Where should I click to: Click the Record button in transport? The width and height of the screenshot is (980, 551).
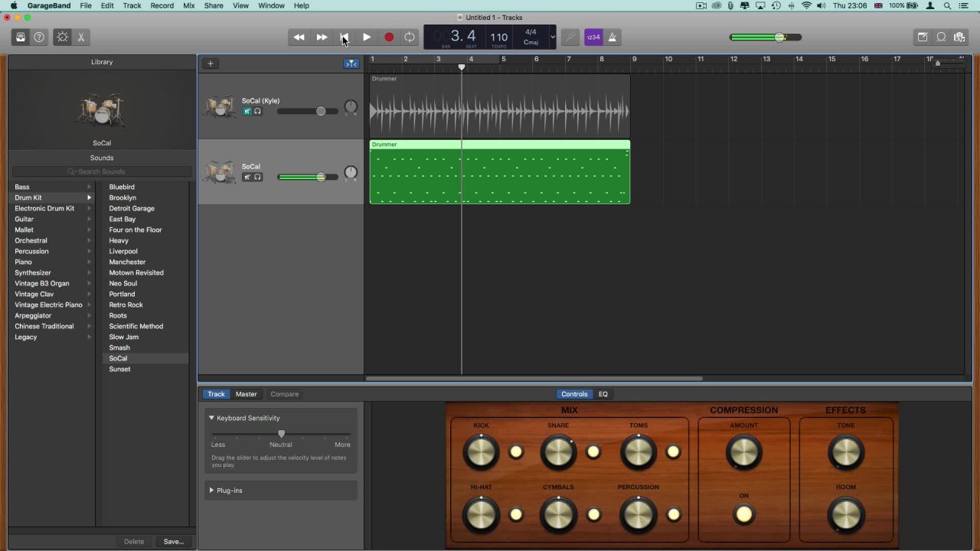tap(389, 37)
